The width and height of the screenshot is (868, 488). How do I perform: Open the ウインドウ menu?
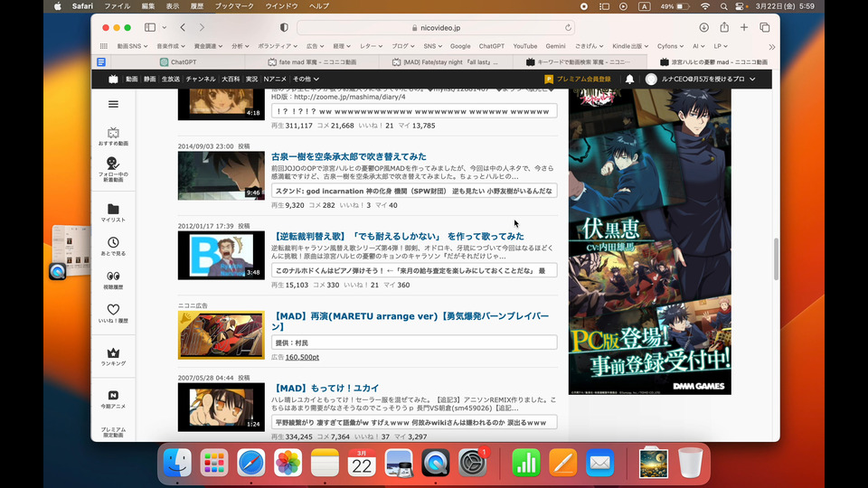click(282, 6)
